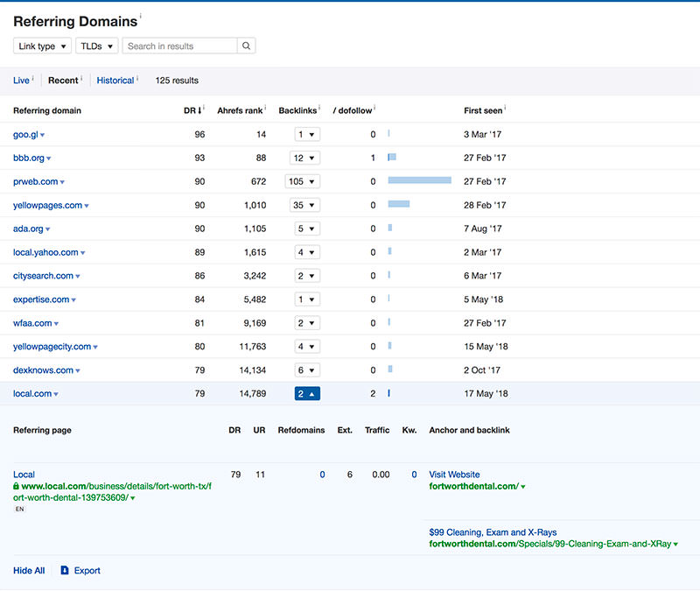Open the ada.org domain link
This screenshot has height=591, width=700.
(28, 229)
